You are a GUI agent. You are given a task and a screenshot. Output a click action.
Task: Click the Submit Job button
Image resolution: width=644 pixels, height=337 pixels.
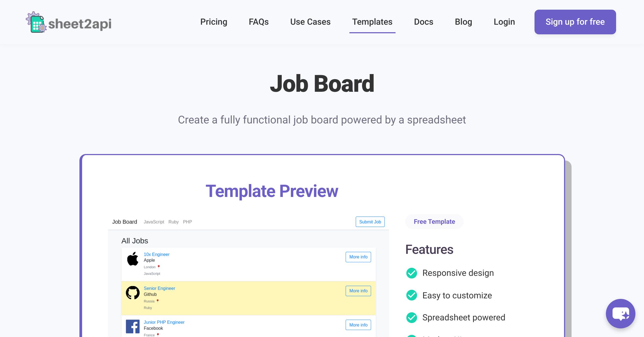coord(370,222)
